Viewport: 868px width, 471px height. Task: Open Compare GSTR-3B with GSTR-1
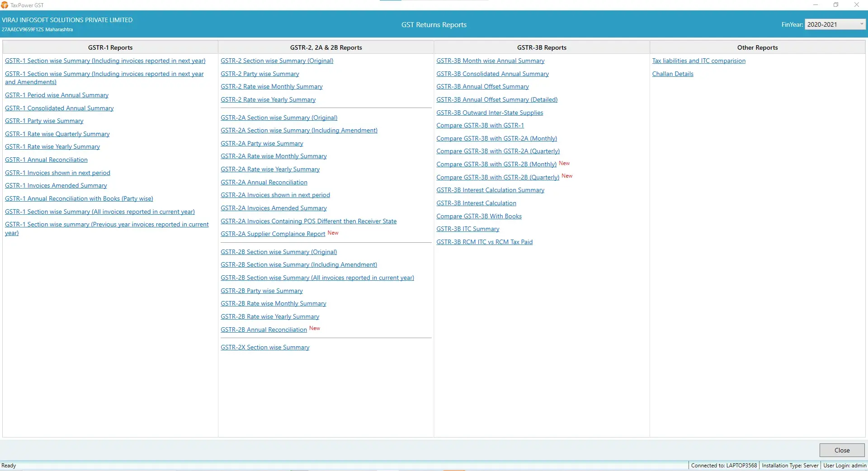(480, 126)
